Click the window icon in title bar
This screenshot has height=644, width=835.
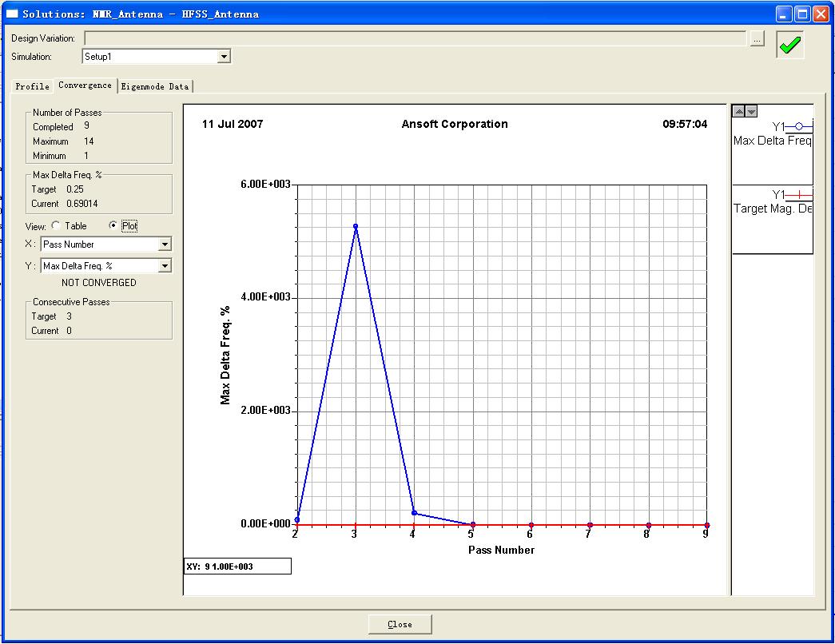click(x=12, y=14)
